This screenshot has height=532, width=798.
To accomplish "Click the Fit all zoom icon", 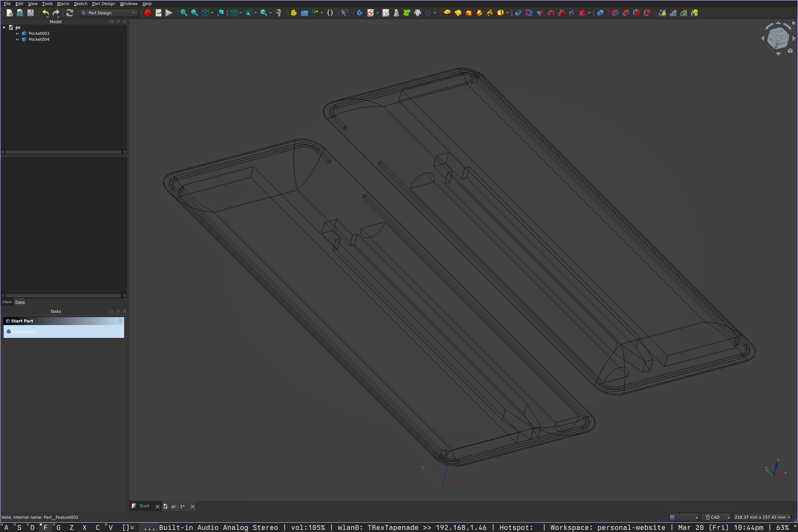I will coord(184,13).
